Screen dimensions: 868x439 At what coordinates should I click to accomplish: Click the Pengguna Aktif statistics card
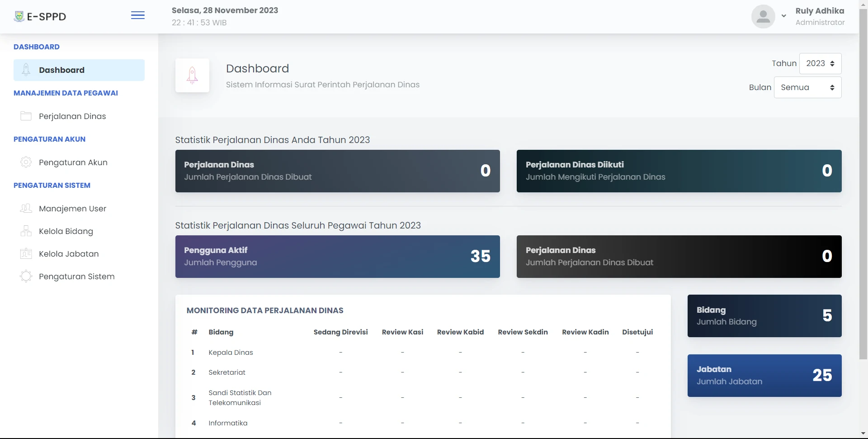(337, 257)
